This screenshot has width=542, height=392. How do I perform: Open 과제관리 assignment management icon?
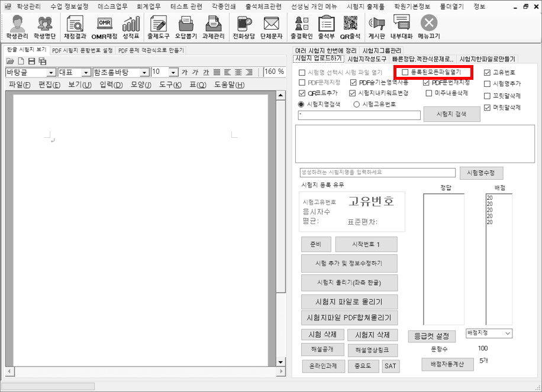point(213,27)
